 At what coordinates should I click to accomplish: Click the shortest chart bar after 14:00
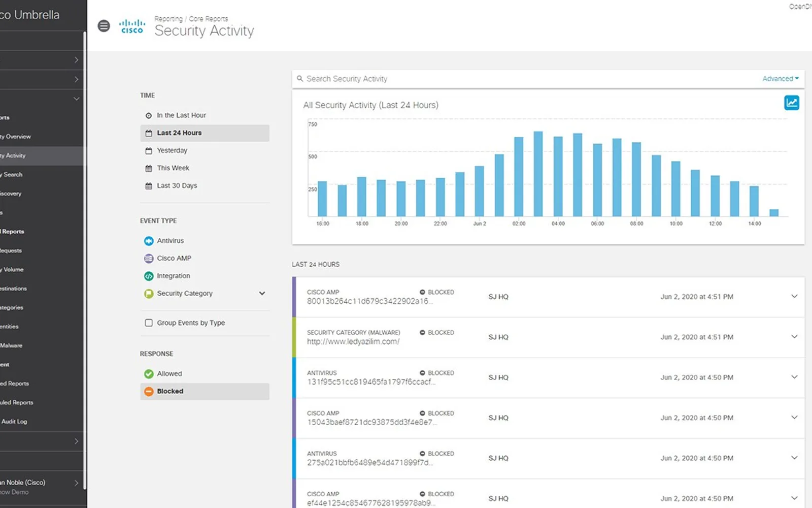point(774,213)
